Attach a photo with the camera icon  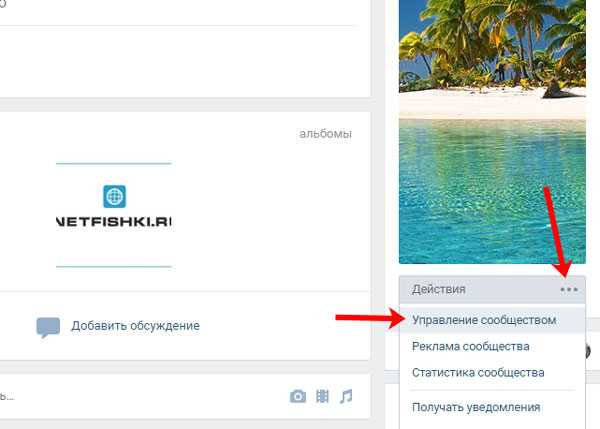298,396
